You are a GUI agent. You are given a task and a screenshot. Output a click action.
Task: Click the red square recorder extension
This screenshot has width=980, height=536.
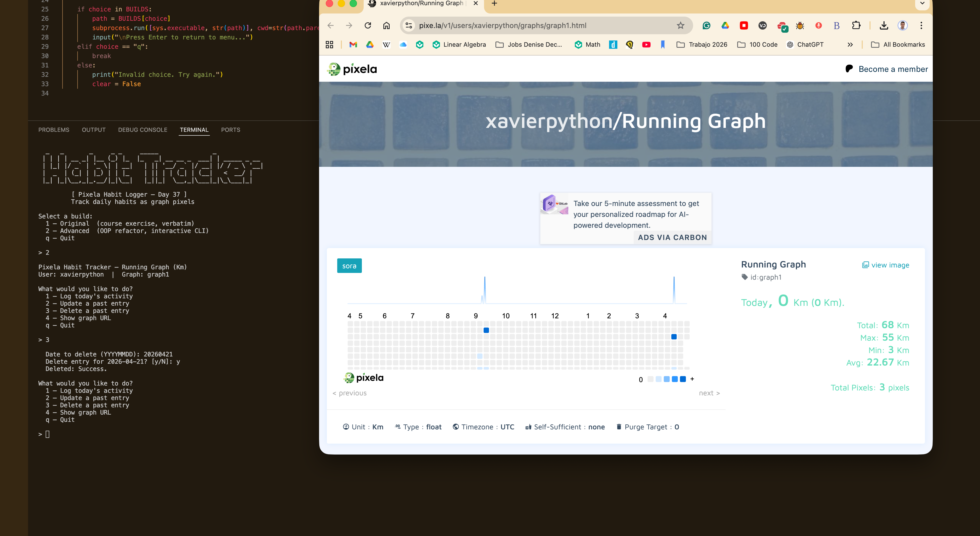click(x=744, y=25)
